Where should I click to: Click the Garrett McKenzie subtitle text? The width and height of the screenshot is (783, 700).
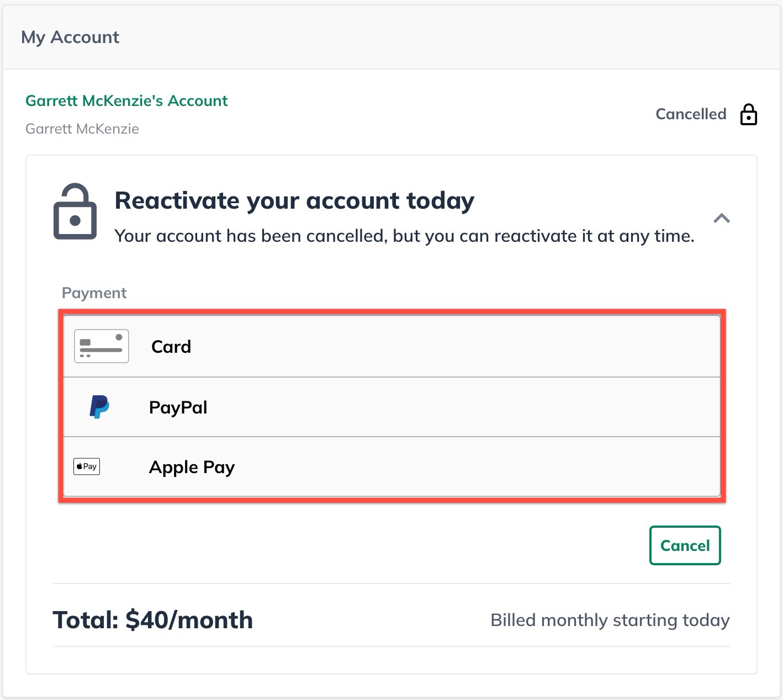coord(82,129)
